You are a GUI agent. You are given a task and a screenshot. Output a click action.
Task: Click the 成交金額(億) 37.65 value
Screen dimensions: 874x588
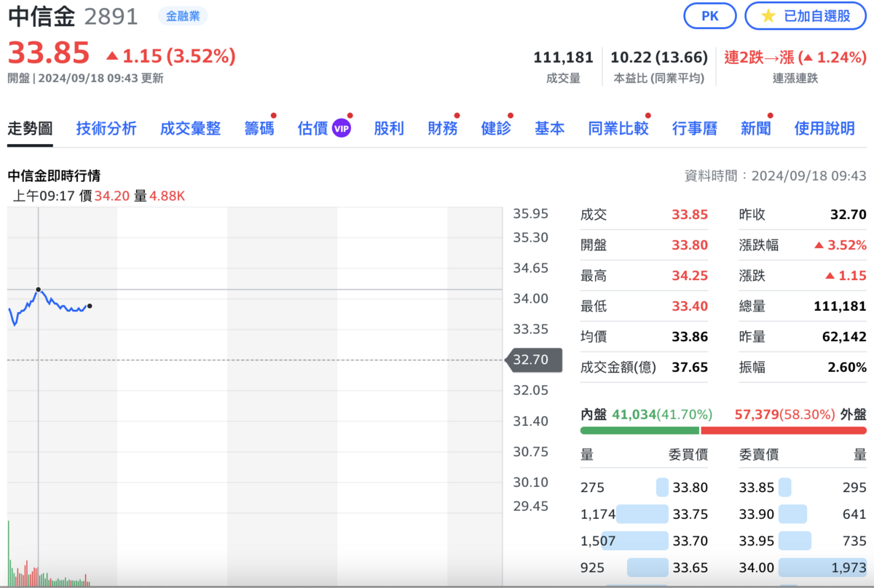click(690, 367)
